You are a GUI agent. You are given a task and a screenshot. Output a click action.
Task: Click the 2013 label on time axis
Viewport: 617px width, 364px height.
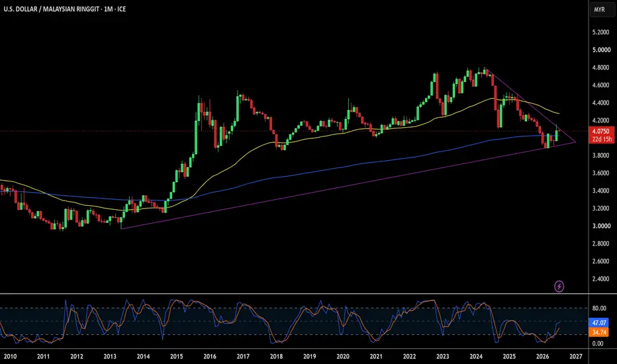[110, 357]
